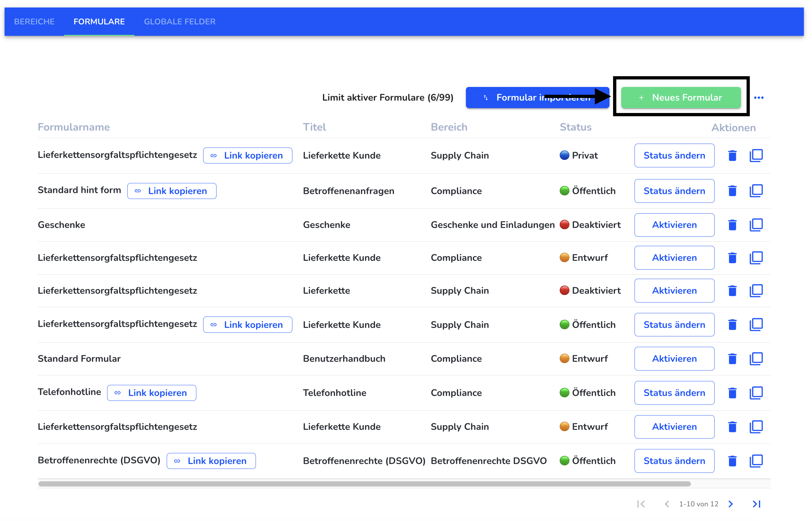
Task: Select the FORMULARE tab
Action: tap(99, 21)
